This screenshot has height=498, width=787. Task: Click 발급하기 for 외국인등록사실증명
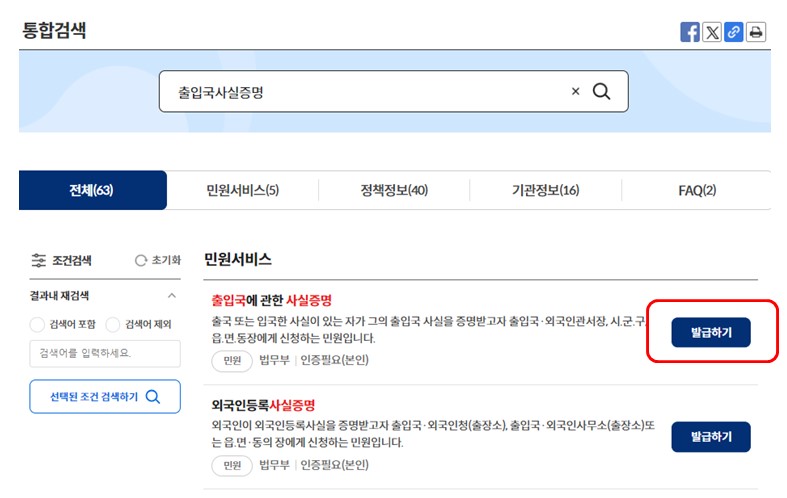click(711, 437)
